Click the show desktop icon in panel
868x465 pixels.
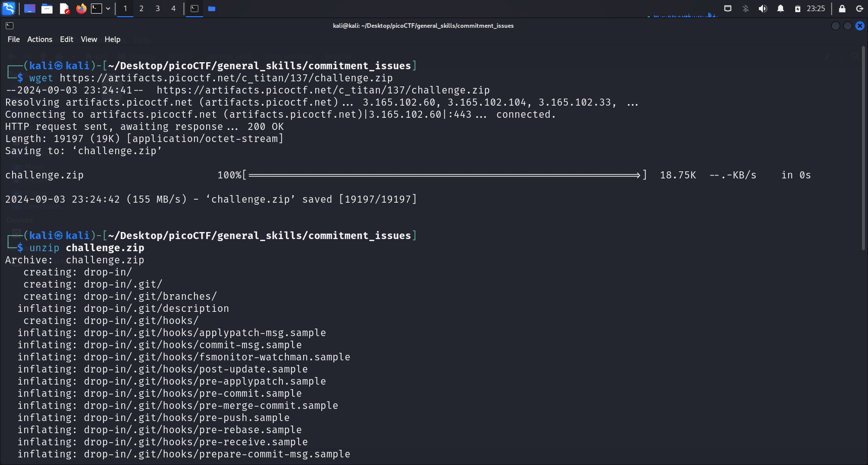coord(30,9)
